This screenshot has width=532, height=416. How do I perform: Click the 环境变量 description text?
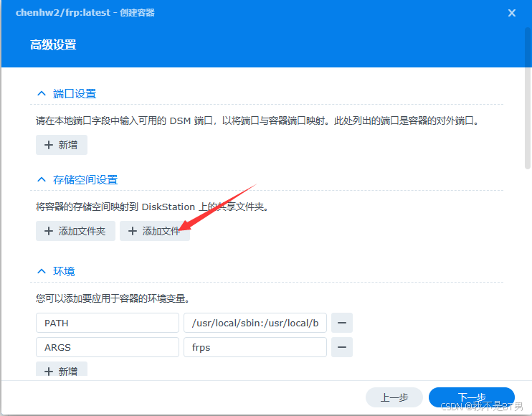pyautogui.click(x=113, y=298)
